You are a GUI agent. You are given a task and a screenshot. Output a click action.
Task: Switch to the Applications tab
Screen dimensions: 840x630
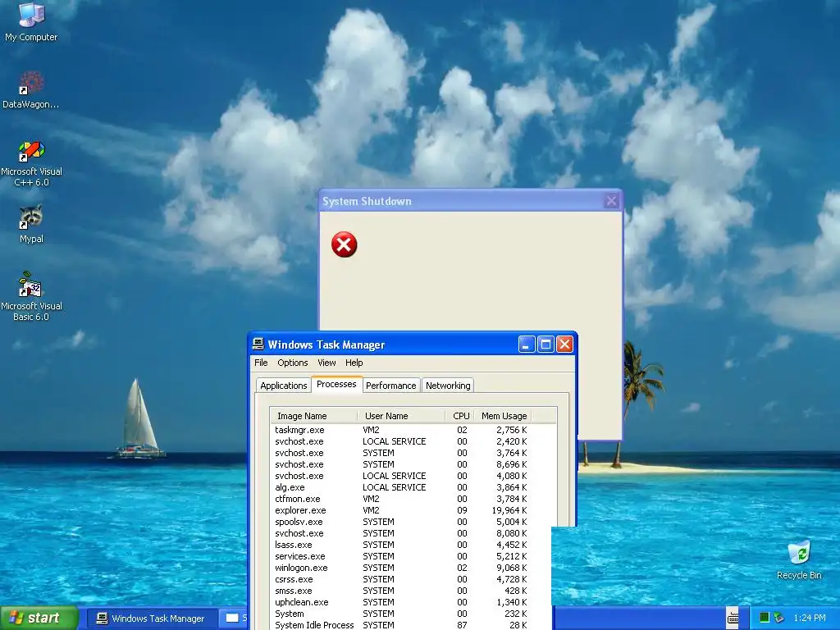coord(283,386)
